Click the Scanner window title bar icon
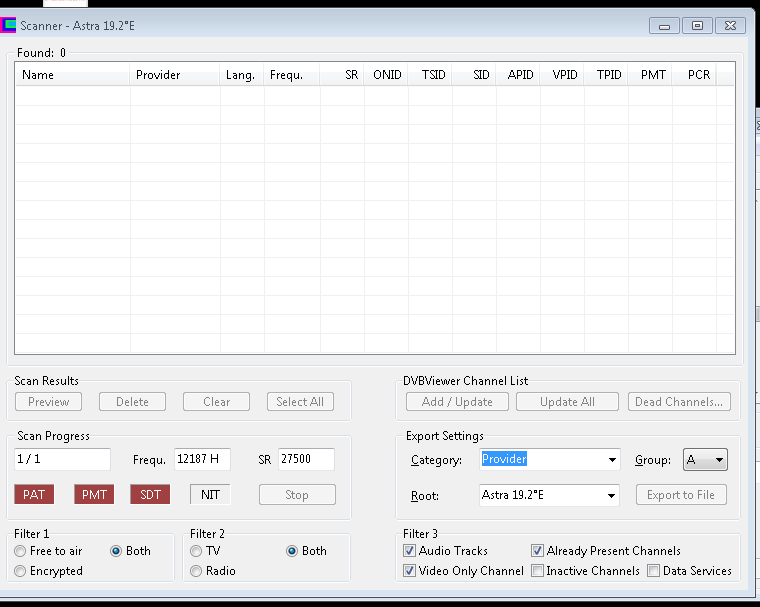This screenshot has width=760, height=607. pos(10,25)
